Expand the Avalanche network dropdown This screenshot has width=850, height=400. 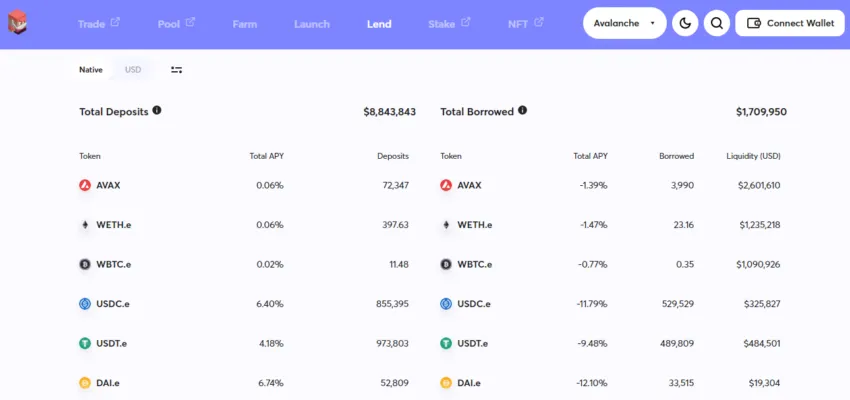click(x=624, y=23)
